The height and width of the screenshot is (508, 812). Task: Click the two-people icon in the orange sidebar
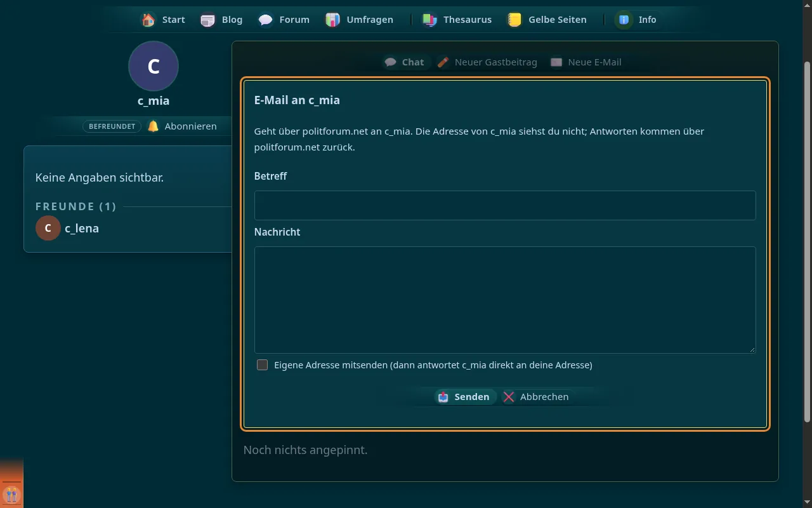11,494
